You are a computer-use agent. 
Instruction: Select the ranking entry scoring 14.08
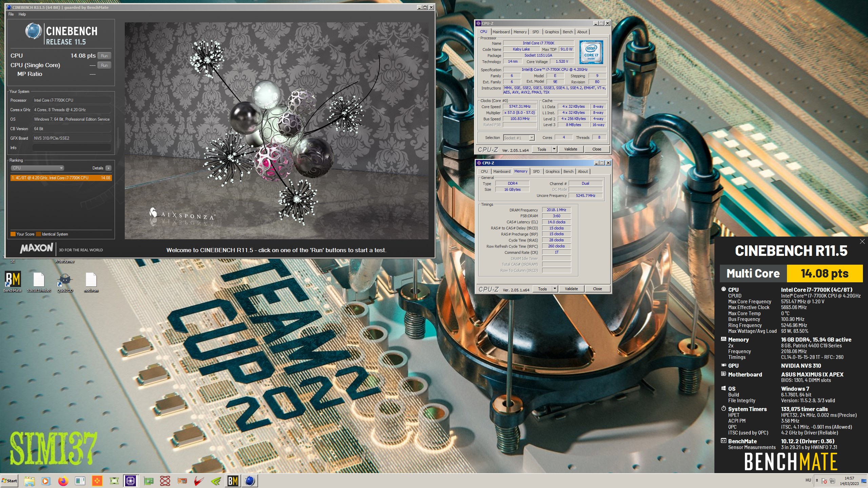[x=61, y=178]
